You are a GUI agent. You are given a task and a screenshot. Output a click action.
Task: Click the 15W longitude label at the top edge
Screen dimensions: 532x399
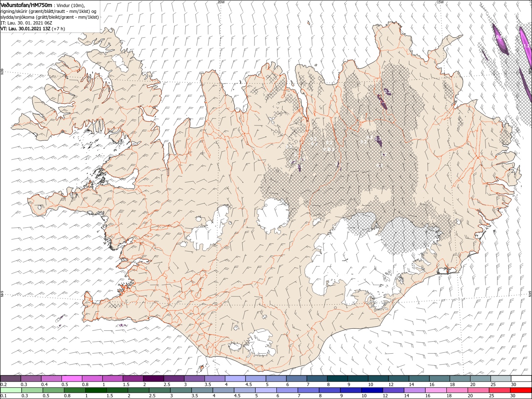click(440, 2)
